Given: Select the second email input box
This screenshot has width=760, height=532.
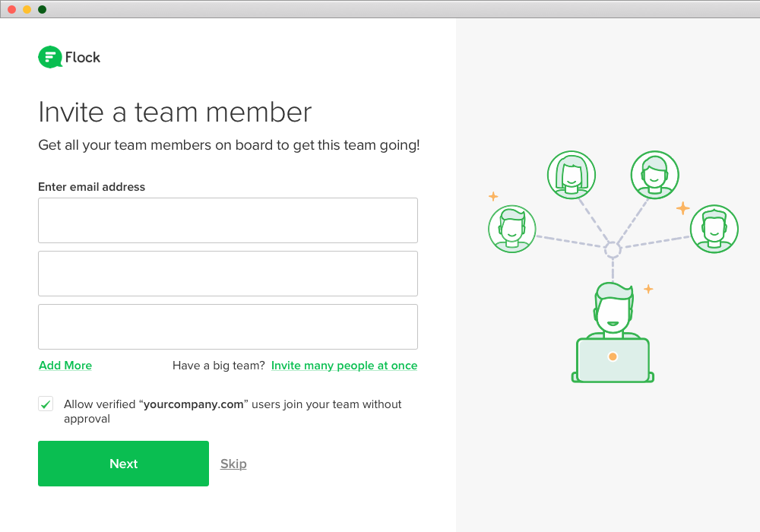Looking at the screenshot, I should (228, 274).
